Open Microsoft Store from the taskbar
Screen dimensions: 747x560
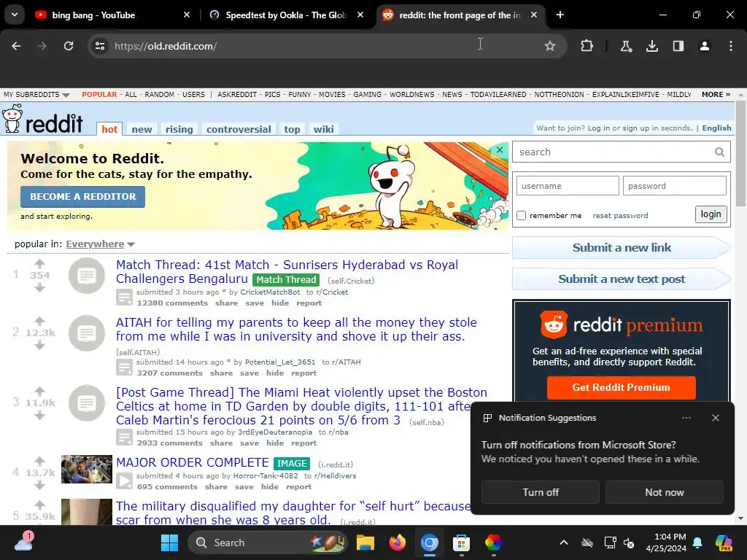461,542
